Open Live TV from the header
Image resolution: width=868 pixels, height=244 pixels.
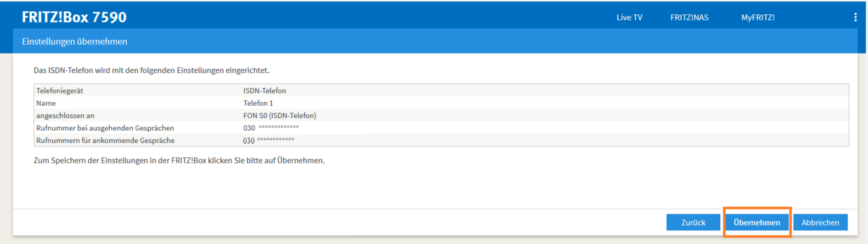629,18
